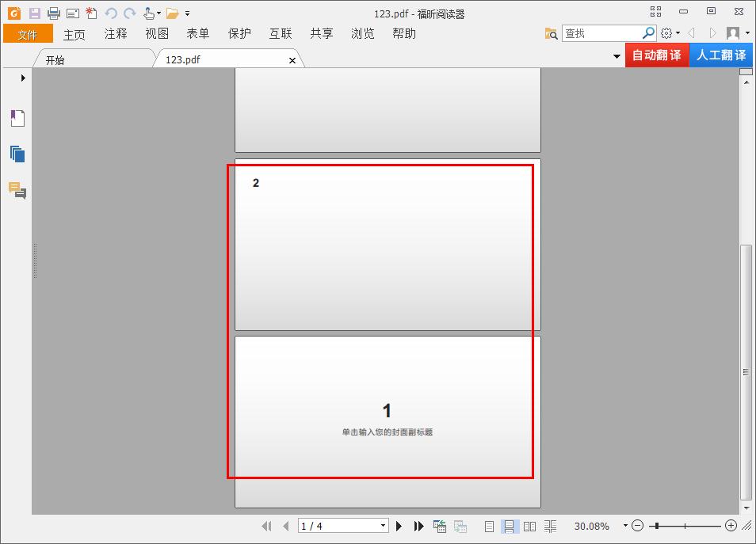Click the 人工翻译 button
Screen dimensions: 756x544
[x=720, y=55]
